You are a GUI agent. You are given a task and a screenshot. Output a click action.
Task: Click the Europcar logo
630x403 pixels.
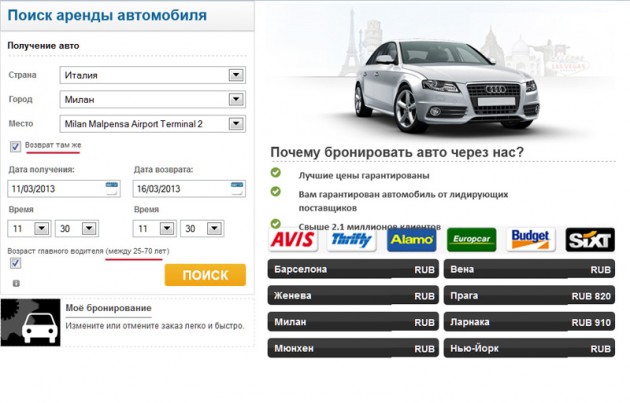coord(471,240)
